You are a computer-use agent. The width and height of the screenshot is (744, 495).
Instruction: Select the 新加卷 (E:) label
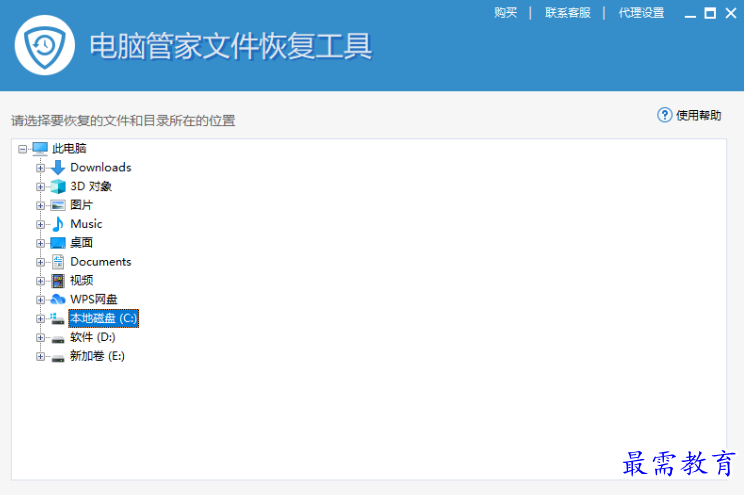coord(97,356)
